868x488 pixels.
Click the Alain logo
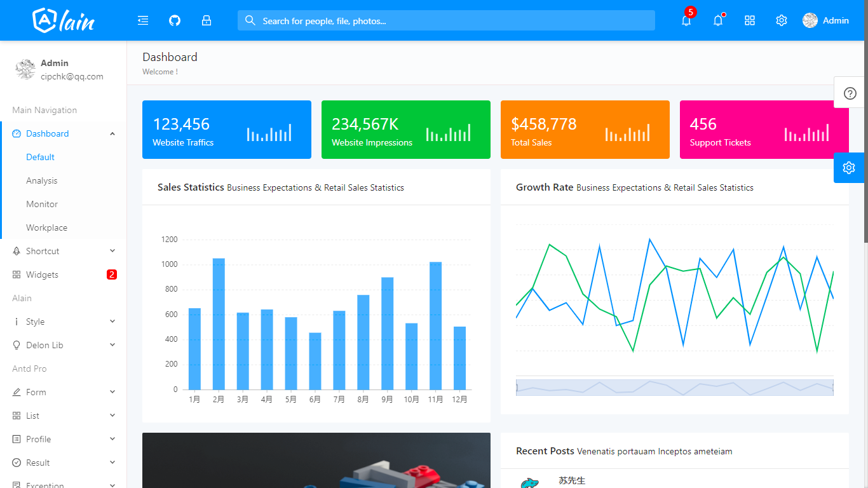coord(64,20)
